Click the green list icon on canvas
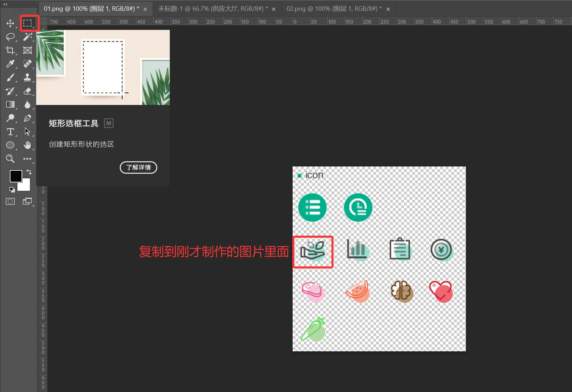Viewport: 572px width, 392px height. tap(312, 207)
